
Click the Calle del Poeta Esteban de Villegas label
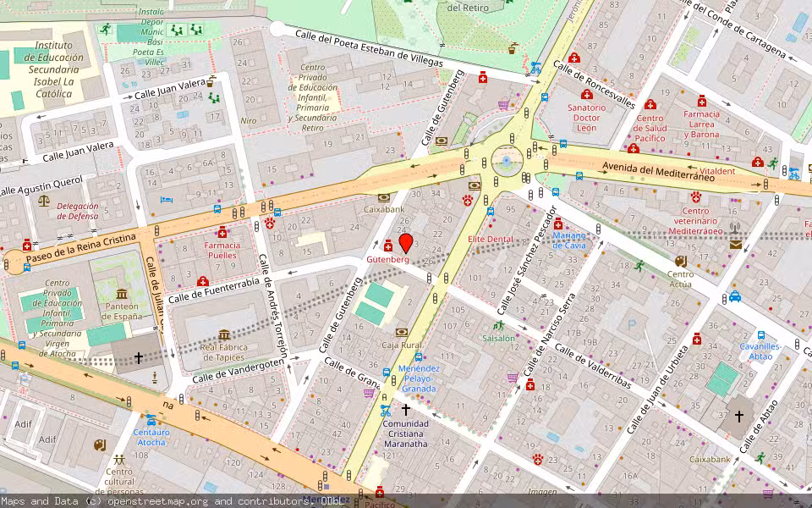pos(370,48)
